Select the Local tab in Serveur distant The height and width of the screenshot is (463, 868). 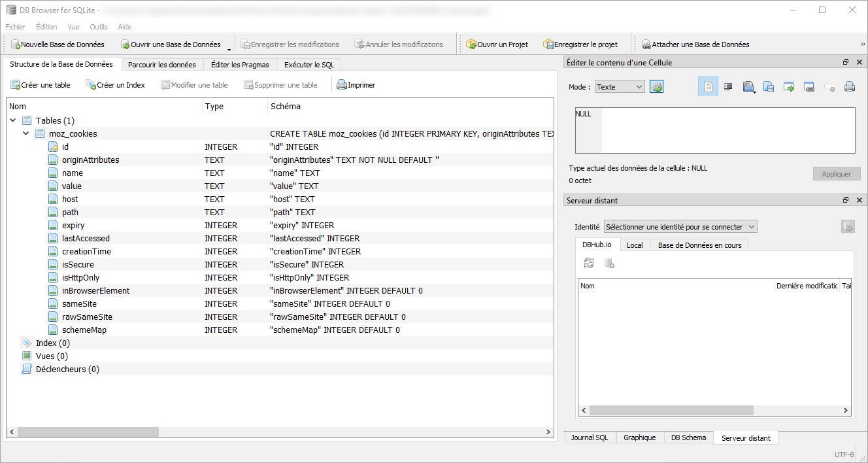634,245
